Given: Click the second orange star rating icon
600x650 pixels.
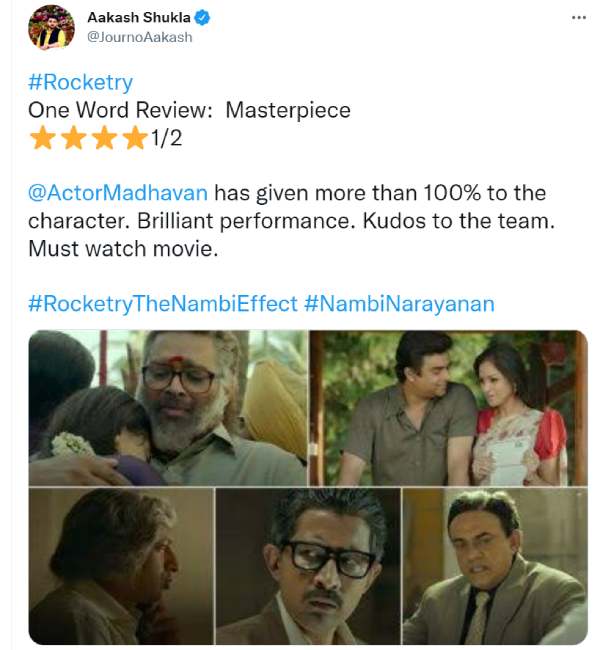Looking at the screenshot, I should click(x=73, y=138).
